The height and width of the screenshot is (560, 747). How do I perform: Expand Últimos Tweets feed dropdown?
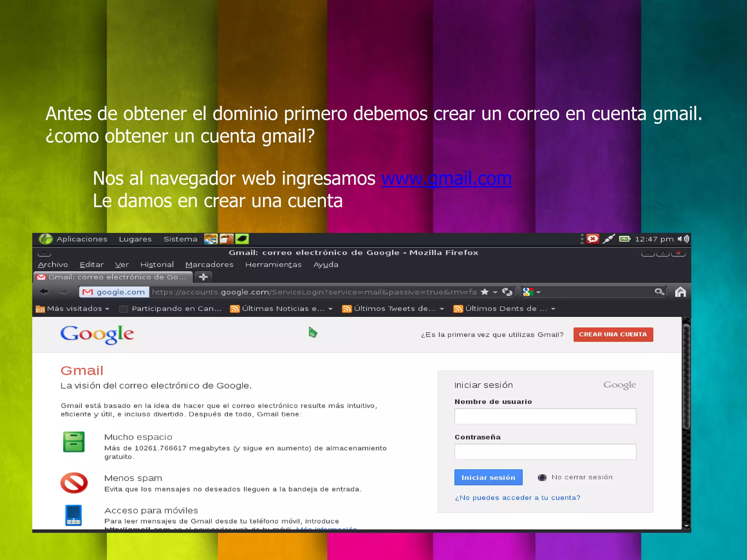pos(442,309)
